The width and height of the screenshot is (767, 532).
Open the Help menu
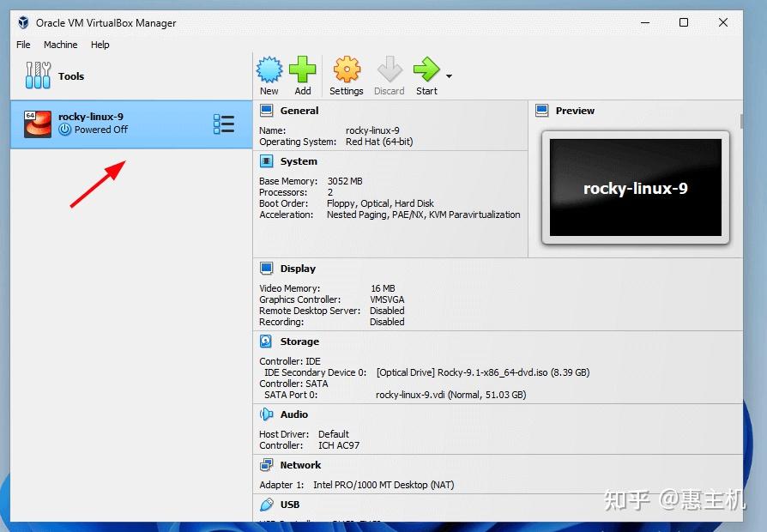(100, 45)
